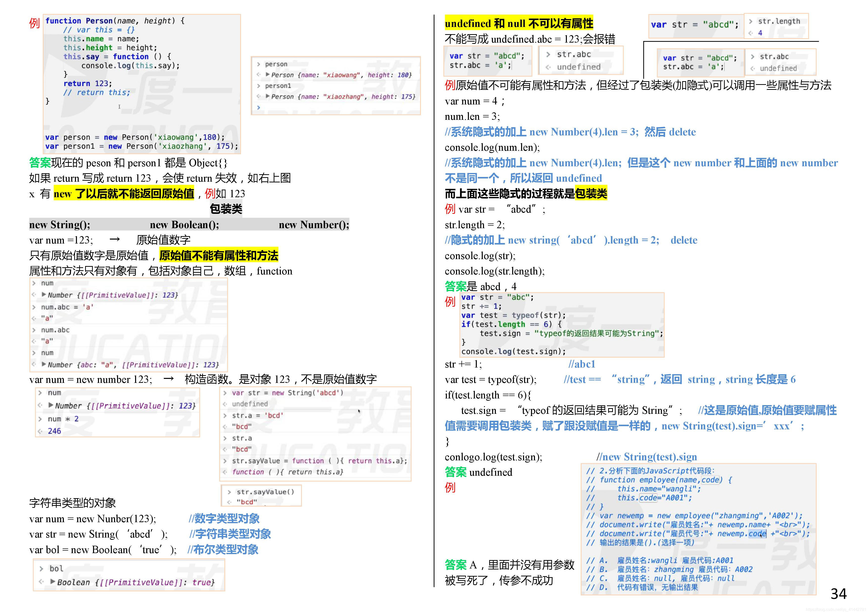
Task: Click the "num * 2" console input
Action: click(63, 419)
